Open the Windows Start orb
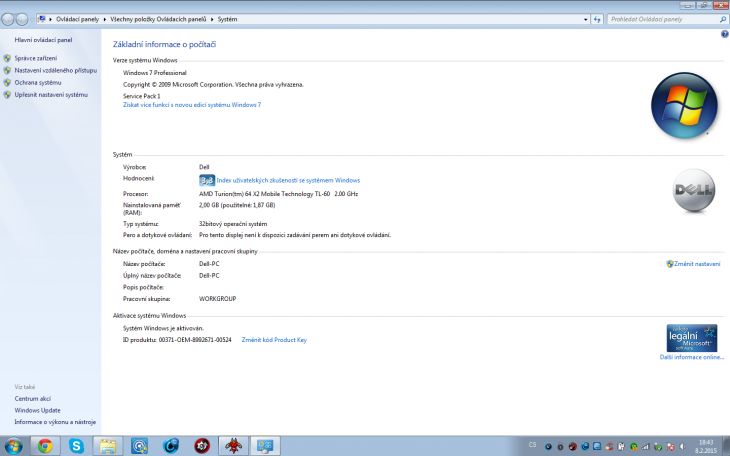The image size is (730, 456). 13,446
